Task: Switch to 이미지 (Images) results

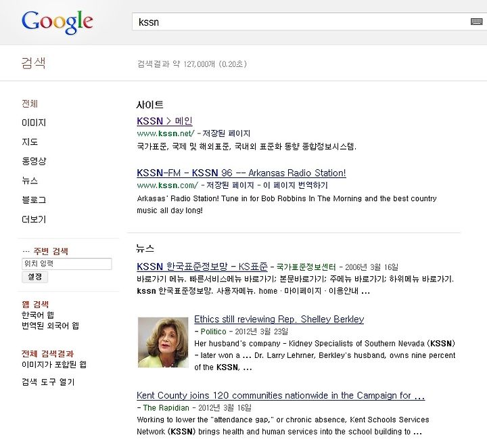Action: point(34,122)
